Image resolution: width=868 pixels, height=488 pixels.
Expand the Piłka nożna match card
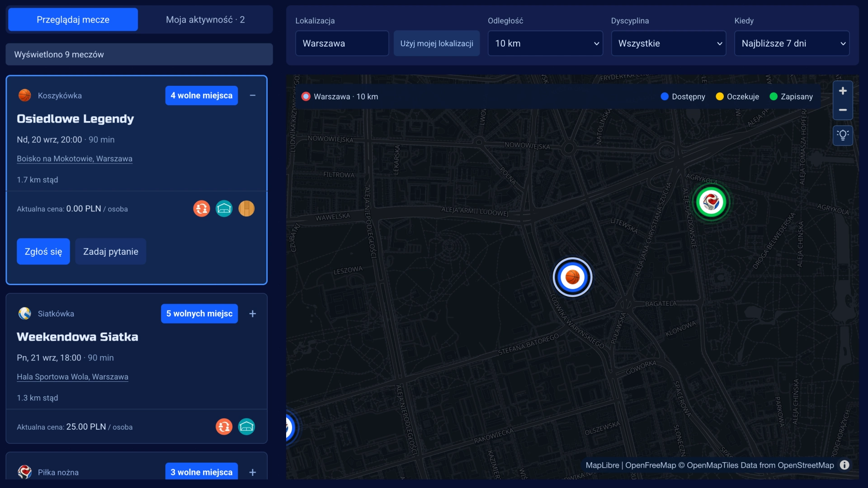pyautogui.click(x=253, y=472)
